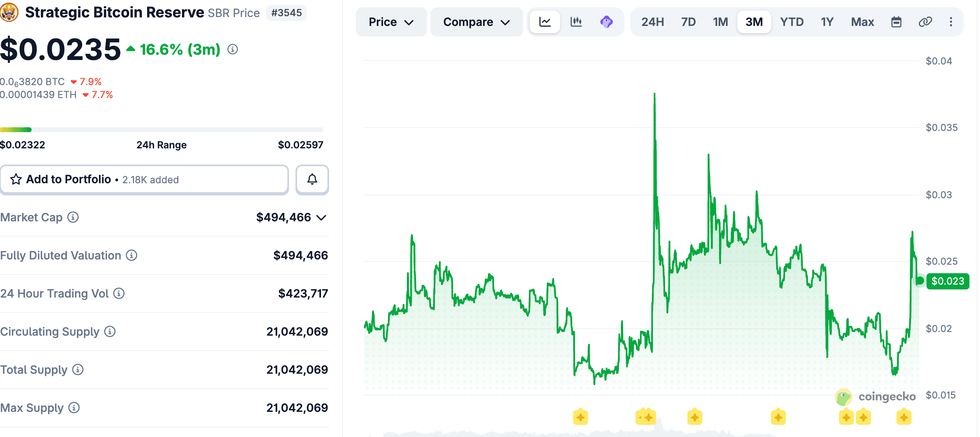Show Max Supply info icon
Screen dimensions: 980x437
coord(74,408)
